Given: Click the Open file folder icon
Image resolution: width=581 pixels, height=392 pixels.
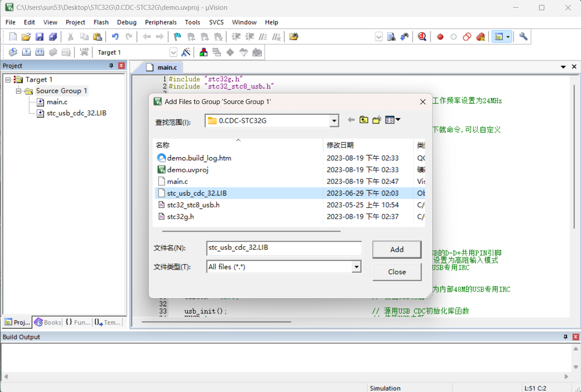Looking at the screenshot, I should [26, 37].
